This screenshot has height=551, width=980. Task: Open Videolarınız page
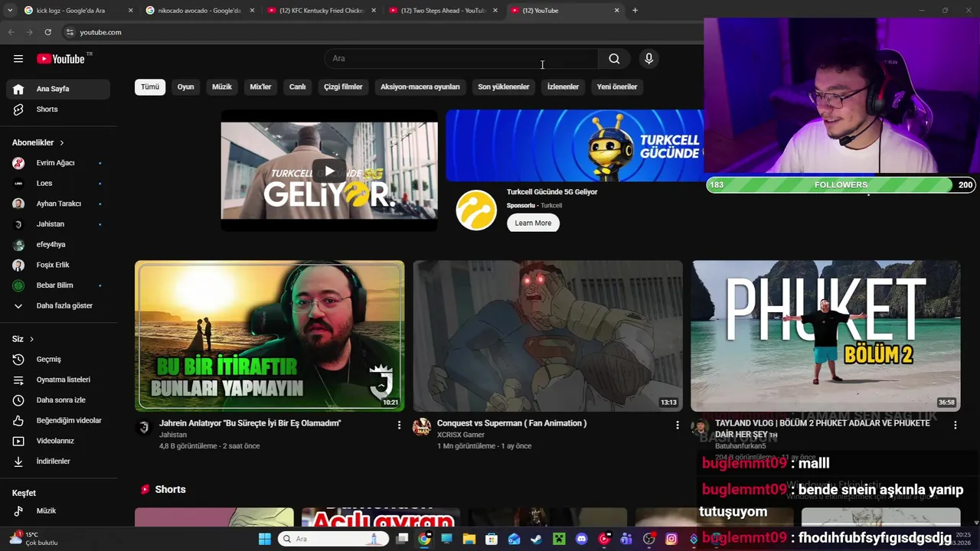pos(58,441)
